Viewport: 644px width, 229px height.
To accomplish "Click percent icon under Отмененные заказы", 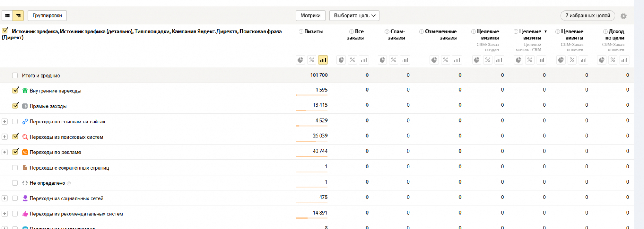I will point(446,60).
